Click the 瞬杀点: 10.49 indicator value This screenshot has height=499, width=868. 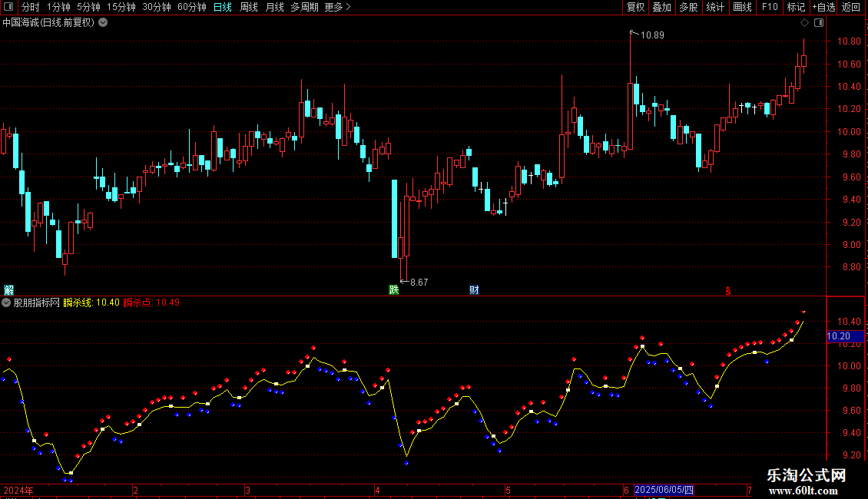pyautogui.click(x=151, y=302)
